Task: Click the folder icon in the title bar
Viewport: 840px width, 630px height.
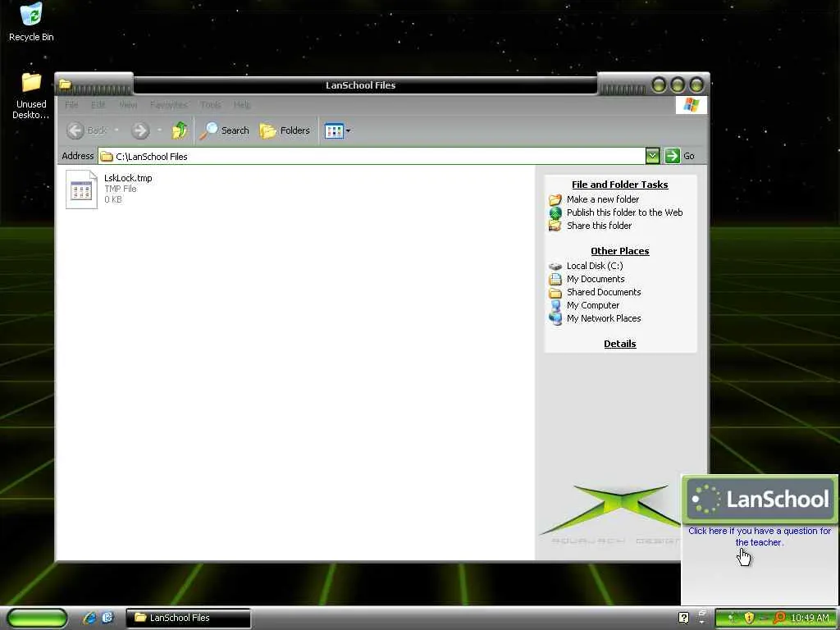Action: [65, 84]
